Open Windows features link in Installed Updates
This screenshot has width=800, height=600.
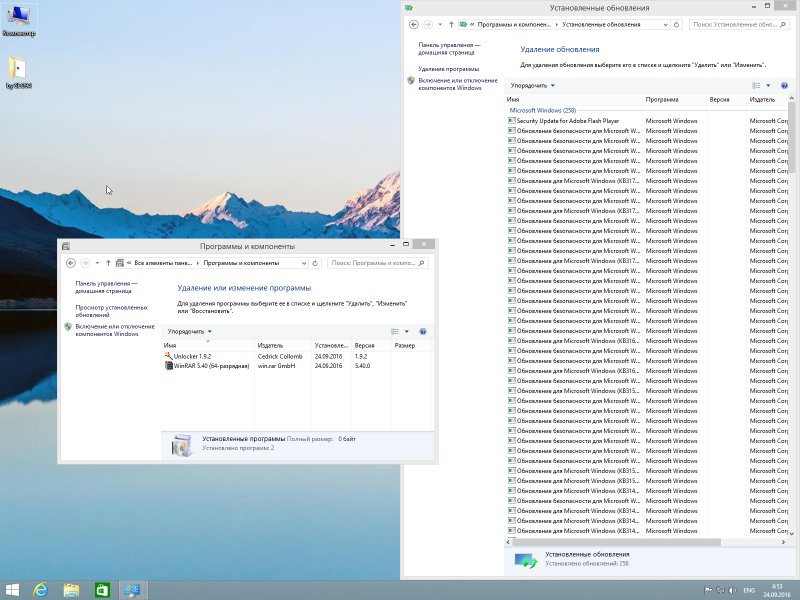click(x=458, y=84)
